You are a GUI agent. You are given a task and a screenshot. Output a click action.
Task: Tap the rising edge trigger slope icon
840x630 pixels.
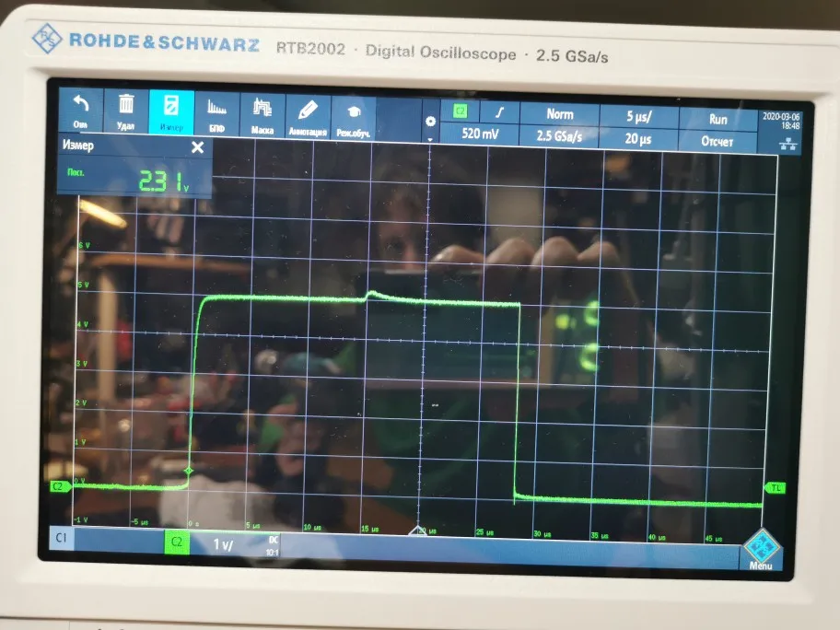(499, 112)
